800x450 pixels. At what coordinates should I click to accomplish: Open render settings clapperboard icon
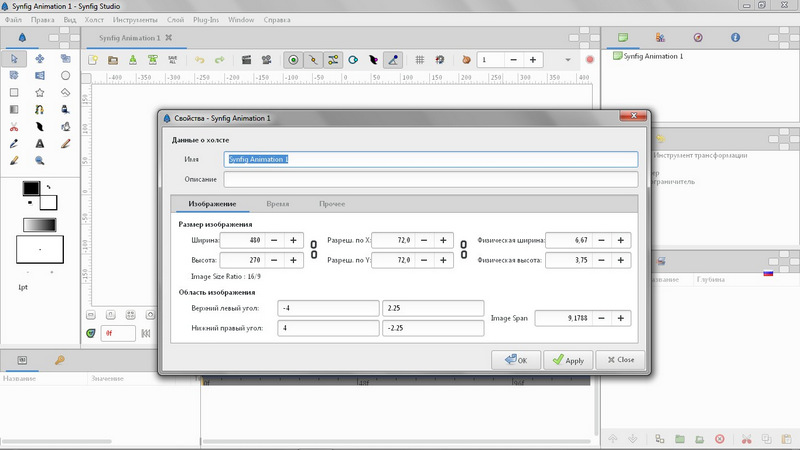pyautogui.click(x=246, y=60)
